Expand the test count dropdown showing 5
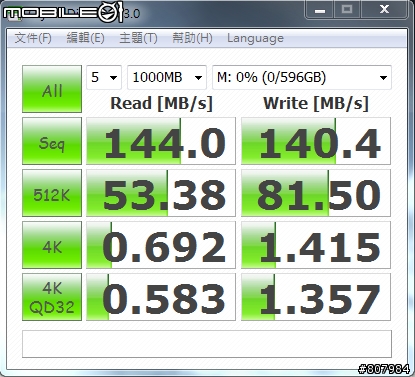 pyautogui.click(x=104, y=78)
